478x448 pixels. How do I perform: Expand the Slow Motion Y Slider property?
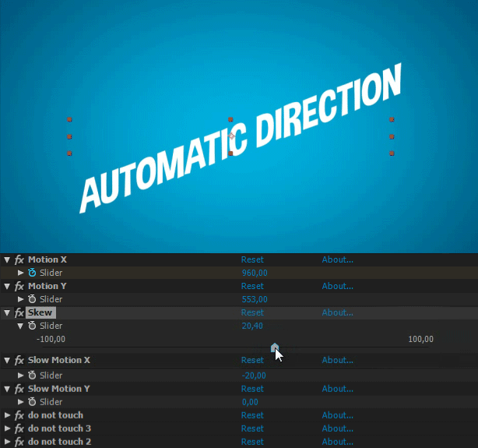coord(21,402)
